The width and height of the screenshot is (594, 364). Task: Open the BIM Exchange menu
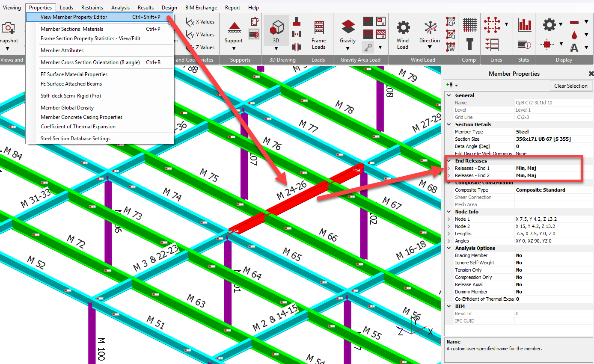coord(201,8)
